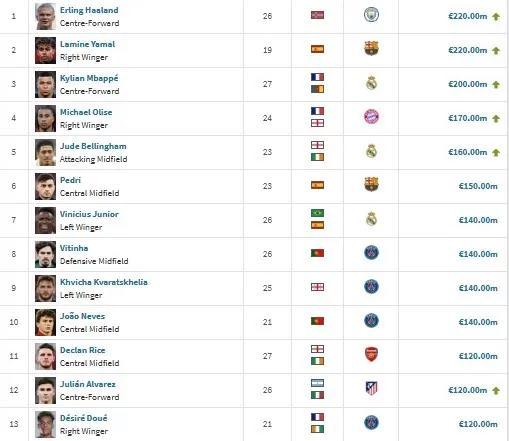This screenshot has height=441, width=509.
Task: Open Erling Haaland's player profile
Action: (x=89, y=10)
